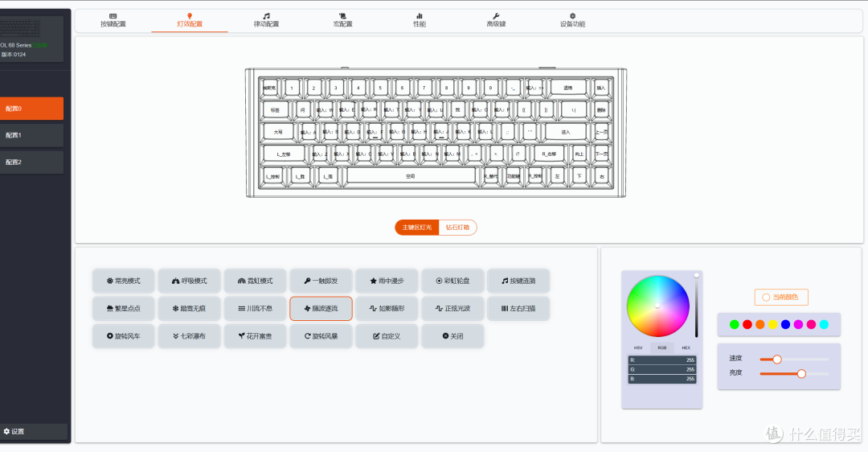This screenshot has height=452, width=868.
Task: Open the 性能 performance tab
Action: (x=419, y=20)
